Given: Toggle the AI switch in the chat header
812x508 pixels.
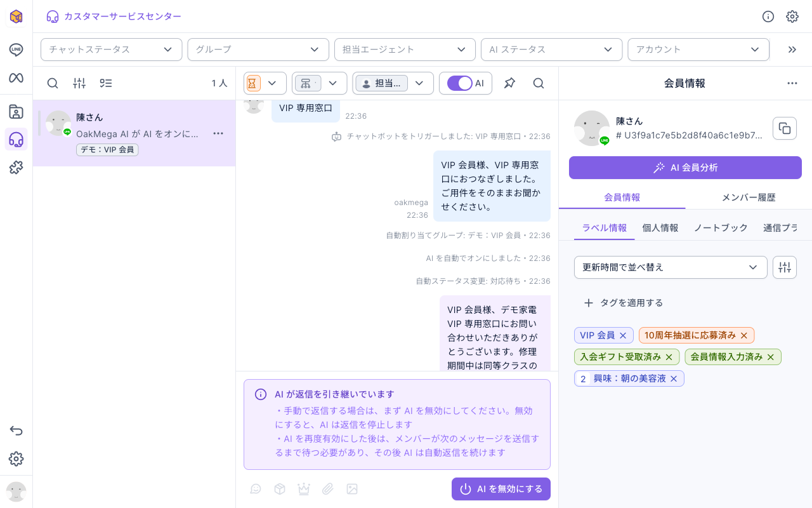Looking at the screenshot, I should click(460, 83).
